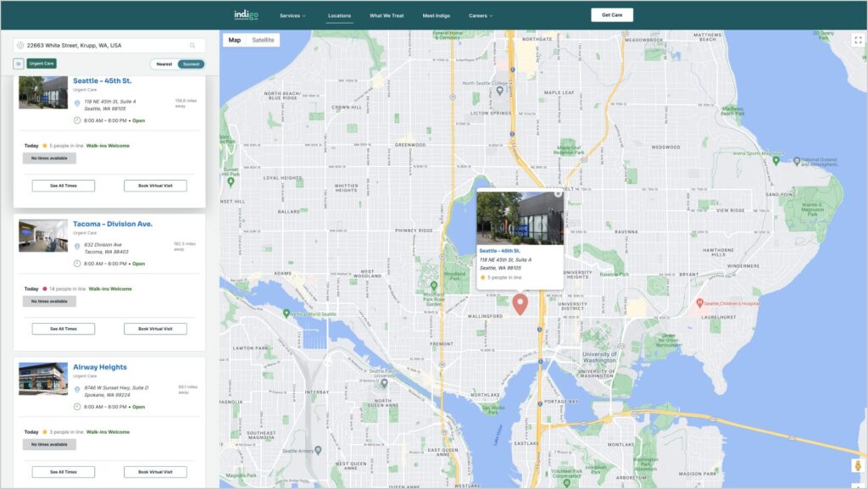Click the clock icon in the Tacoma card
The image size is (868, 489).
(77, 264)
